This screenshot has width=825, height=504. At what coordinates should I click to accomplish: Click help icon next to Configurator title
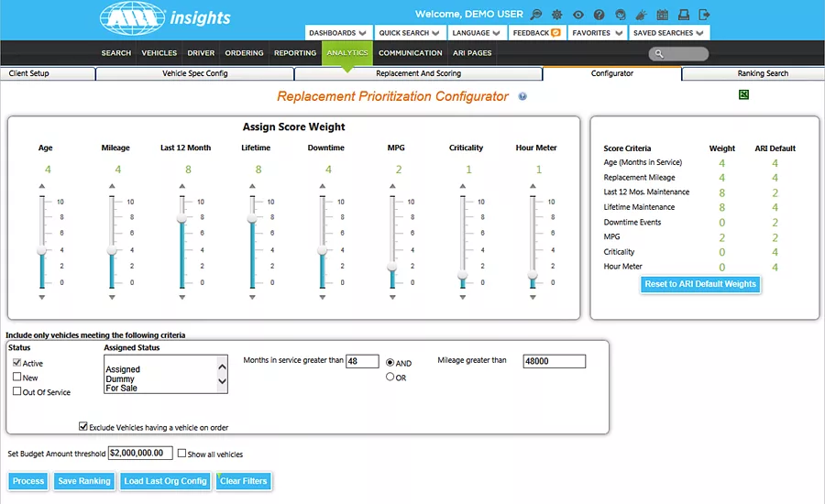522,96
